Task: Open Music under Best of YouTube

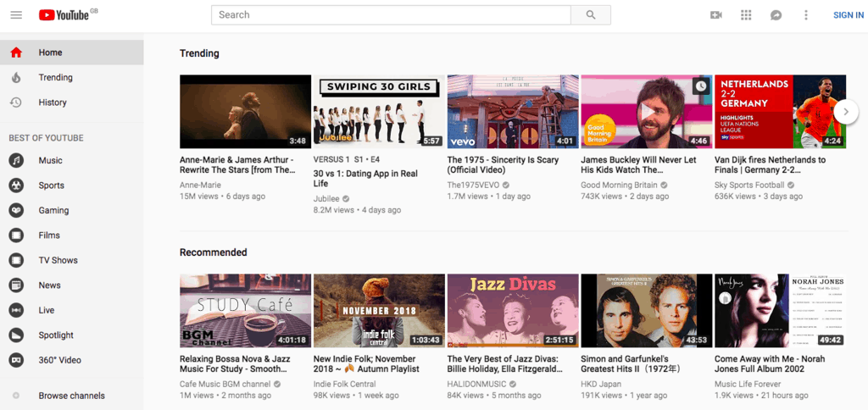Action: (x=72, y=160)
